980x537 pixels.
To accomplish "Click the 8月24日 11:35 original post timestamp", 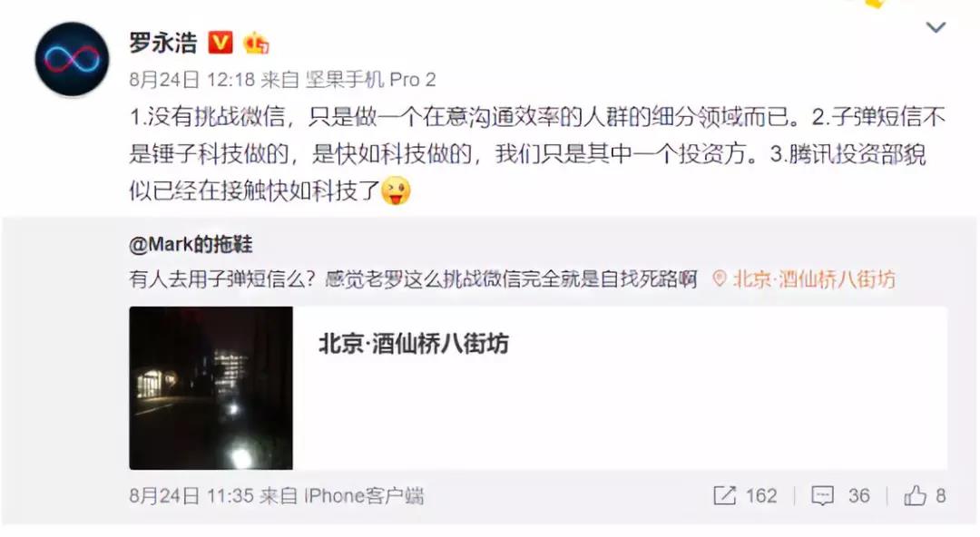I will click(x=191, y=496).
